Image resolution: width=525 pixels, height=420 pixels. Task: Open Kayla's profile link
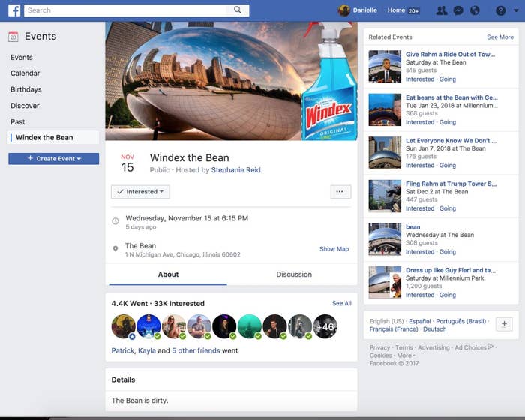coord(147,350)
